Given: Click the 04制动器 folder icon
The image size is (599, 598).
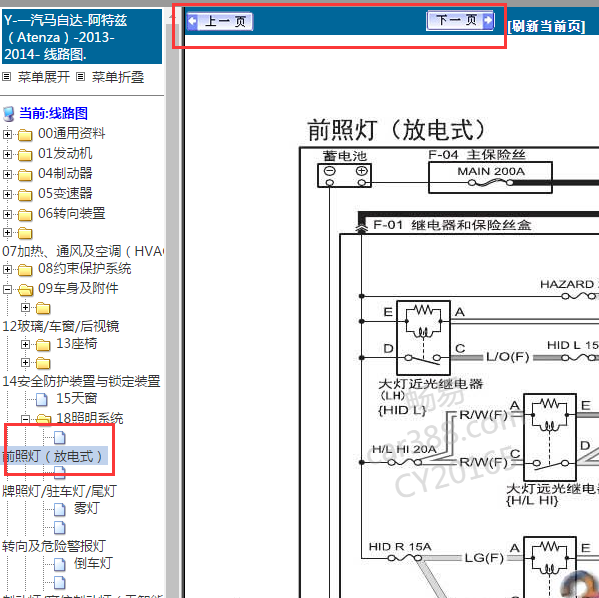Looking at the screenshot, I should 25,175.
